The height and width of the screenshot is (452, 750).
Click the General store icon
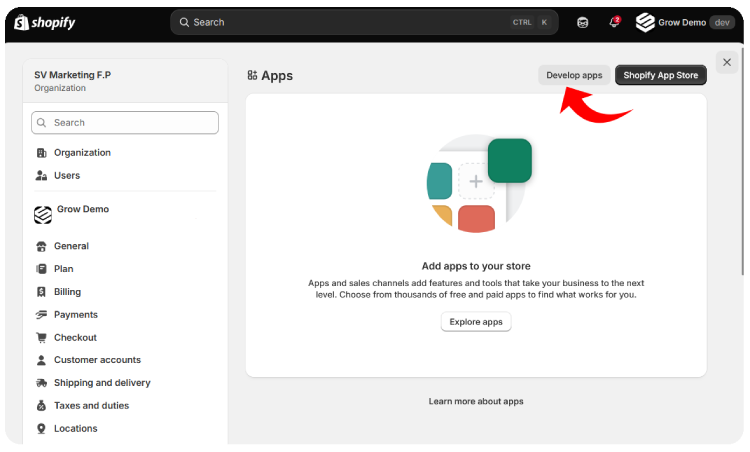click(42, 246)
